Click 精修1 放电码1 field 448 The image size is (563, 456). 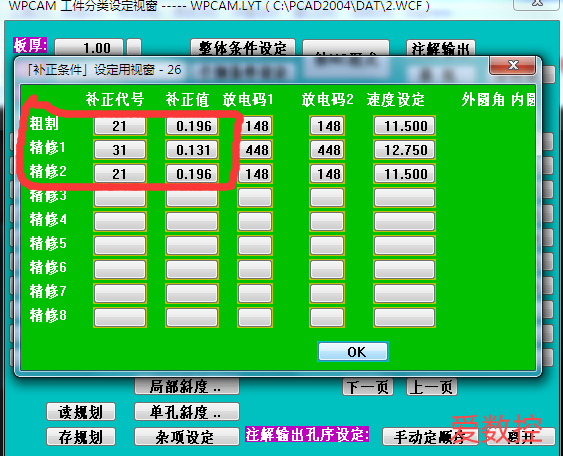[x=255, y=150]
